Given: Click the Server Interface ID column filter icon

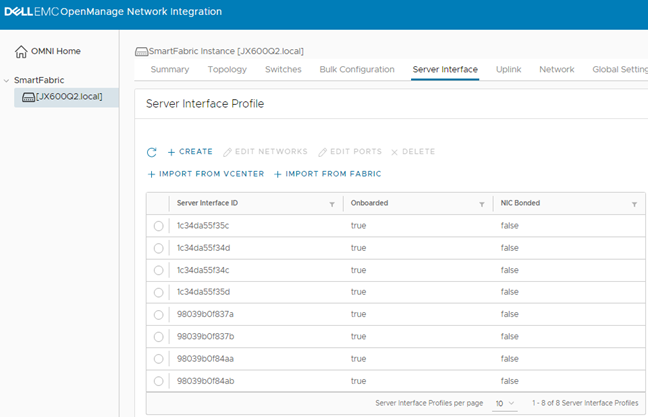Looking at the screenshot, I should tap(332, 204).
